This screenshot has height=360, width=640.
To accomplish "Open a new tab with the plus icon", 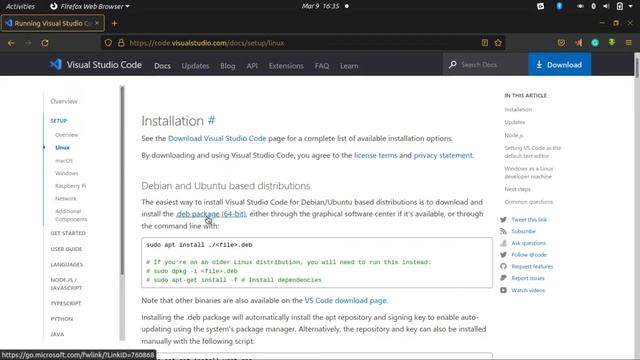I will 115,24.
